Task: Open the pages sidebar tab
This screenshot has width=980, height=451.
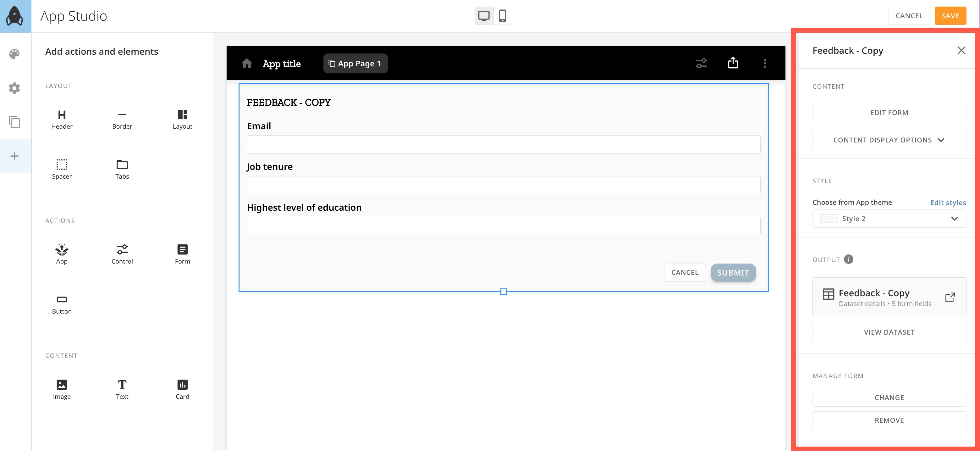Action: click(x=14, y=122)
